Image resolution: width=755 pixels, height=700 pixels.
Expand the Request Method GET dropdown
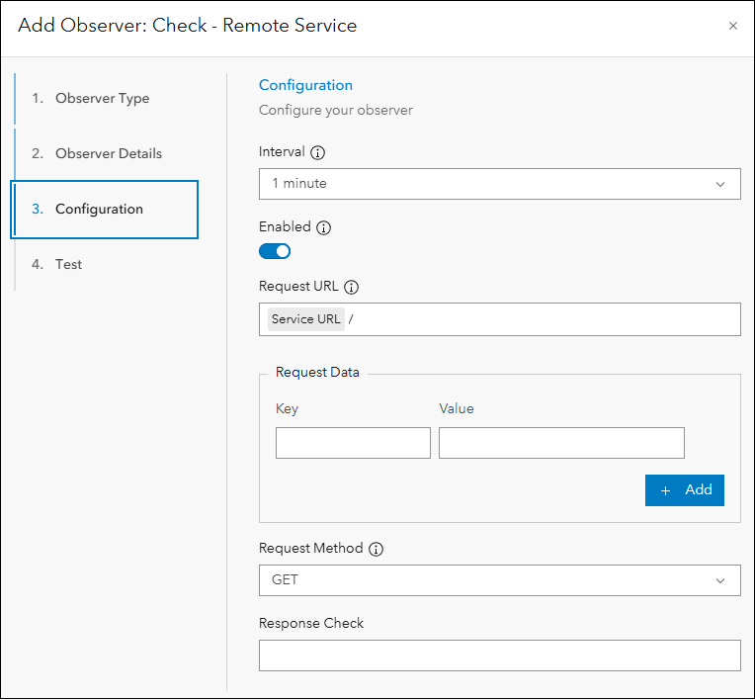pyautogui.click(x=499, y=580)
